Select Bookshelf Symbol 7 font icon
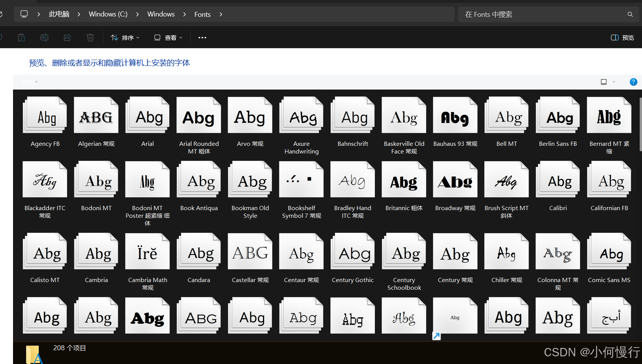 tap(301, 179)
